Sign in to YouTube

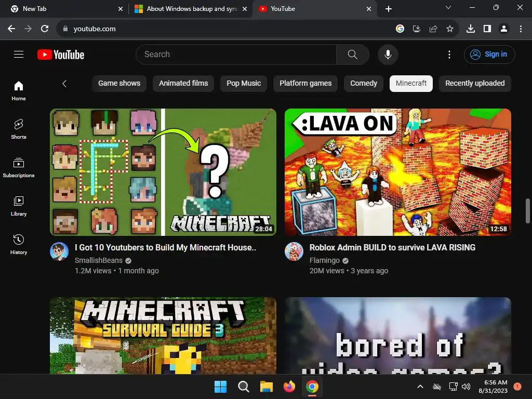pos(489,54)
